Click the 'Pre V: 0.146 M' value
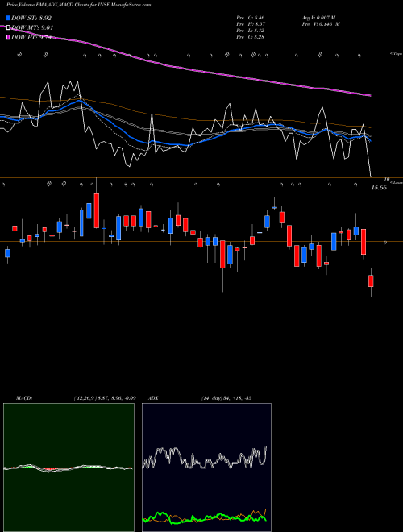This screenshot has width=403, height=532. pos(321,24)
